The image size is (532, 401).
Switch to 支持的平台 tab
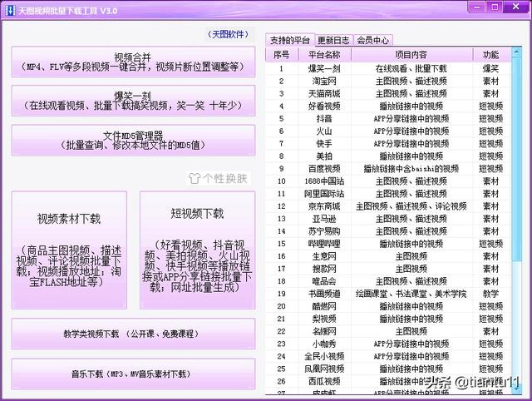290,41
